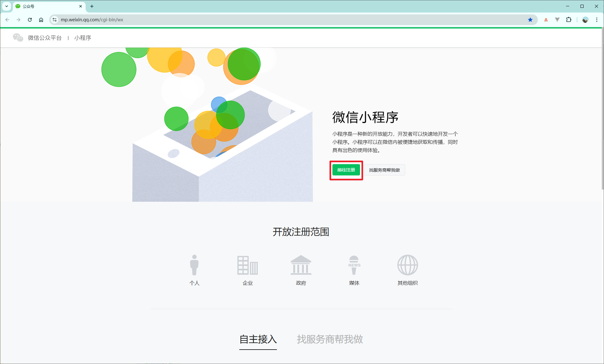Go to the browser home page

[x=41, y=20]
